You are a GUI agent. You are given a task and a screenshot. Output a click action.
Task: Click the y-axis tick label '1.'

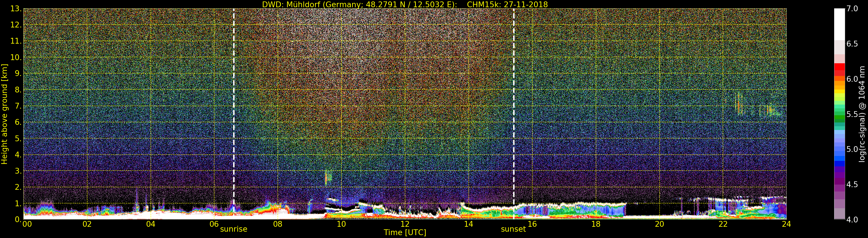pyautogui.click(x=18, y=203)
